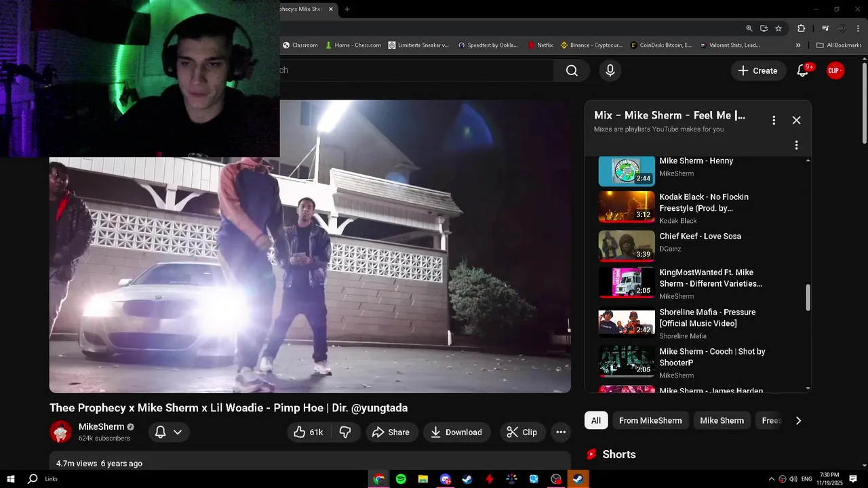Select the All filter chip
Image resolution: width=868 pixels, height=488 pixels.
[x=595, y=420]
